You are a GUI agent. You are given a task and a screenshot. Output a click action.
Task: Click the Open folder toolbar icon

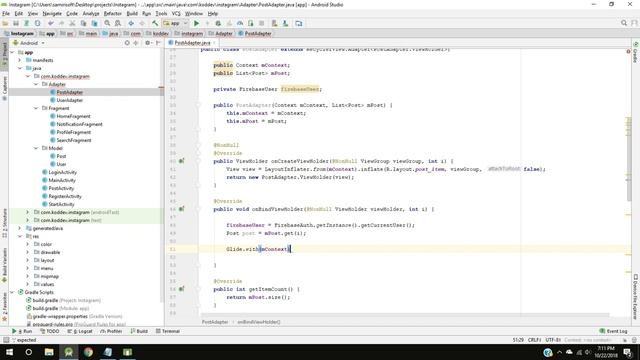[5, 23]
